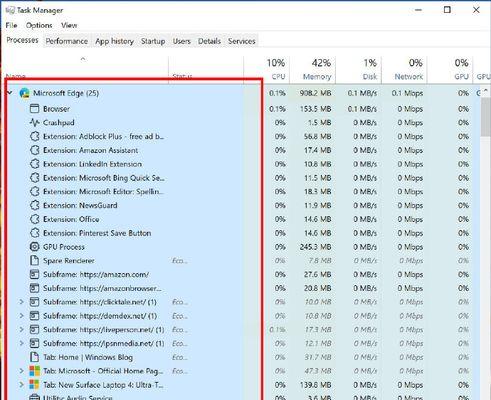Click the lpsnmedia.net subframe icon
This screenshot has width=491, height=400.
click(34, 343)
